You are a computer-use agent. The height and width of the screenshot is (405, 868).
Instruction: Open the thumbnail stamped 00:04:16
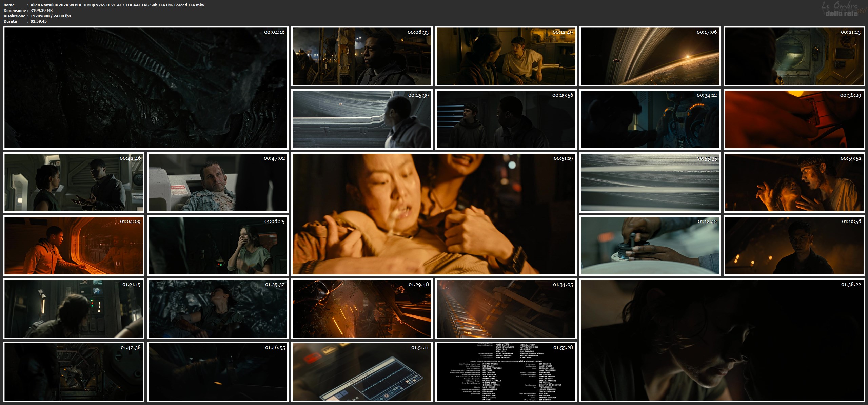coord(146,88)
